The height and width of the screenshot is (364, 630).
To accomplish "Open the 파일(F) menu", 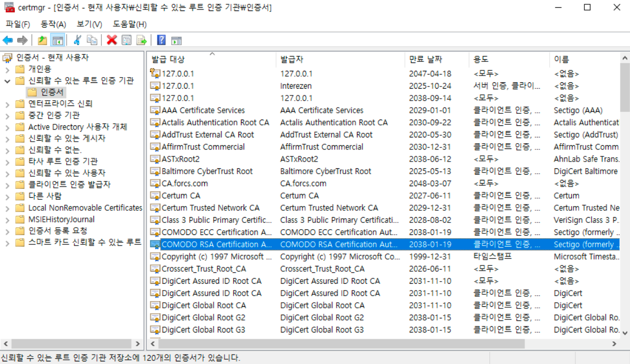I will tap(18, 24).
